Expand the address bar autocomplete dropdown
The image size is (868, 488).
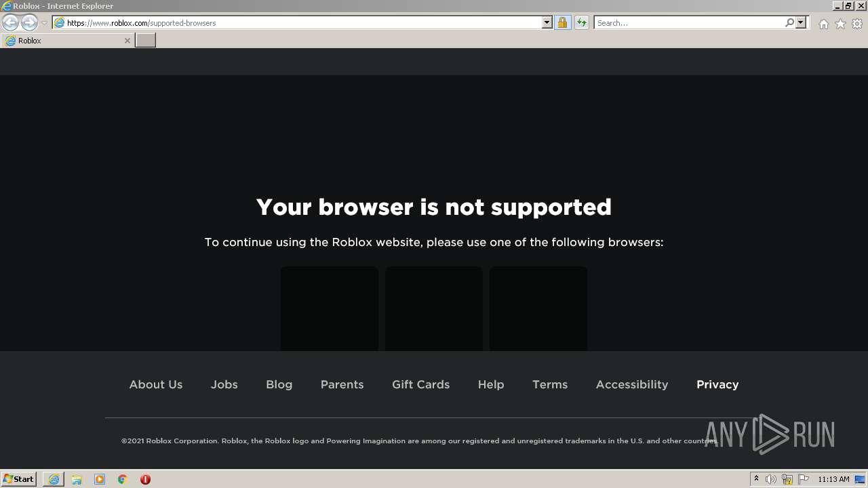click(547, 22)
